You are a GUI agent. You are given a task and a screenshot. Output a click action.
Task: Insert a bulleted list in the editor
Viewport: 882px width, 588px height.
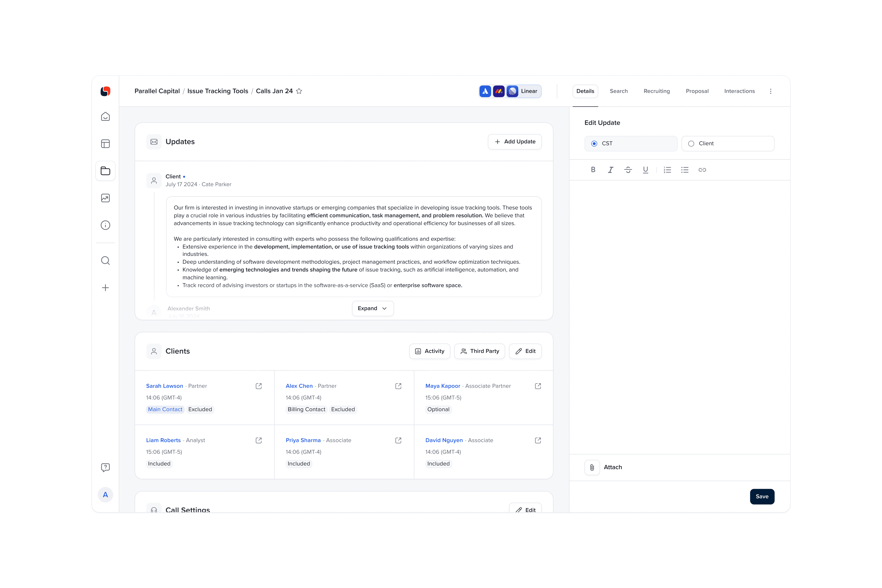pos(685,170)
